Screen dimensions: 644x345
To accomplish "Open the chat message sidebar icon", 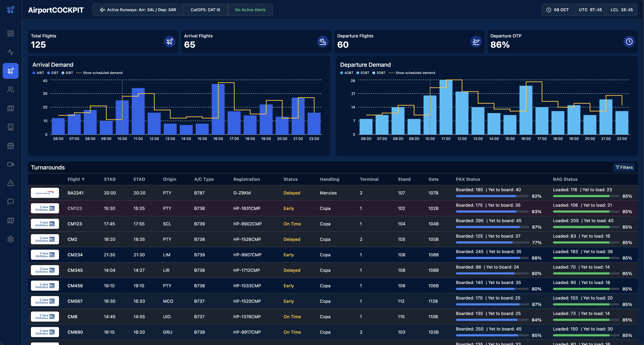I will 10,202.
